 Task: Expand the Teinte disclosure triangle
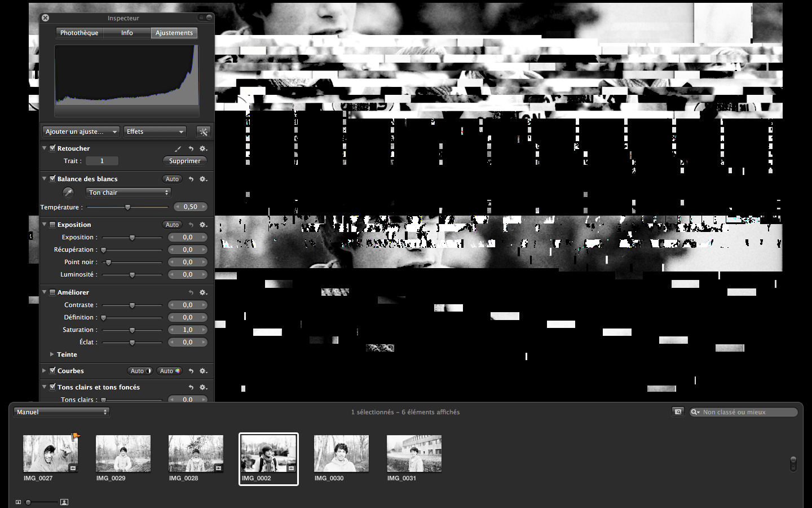52,354
